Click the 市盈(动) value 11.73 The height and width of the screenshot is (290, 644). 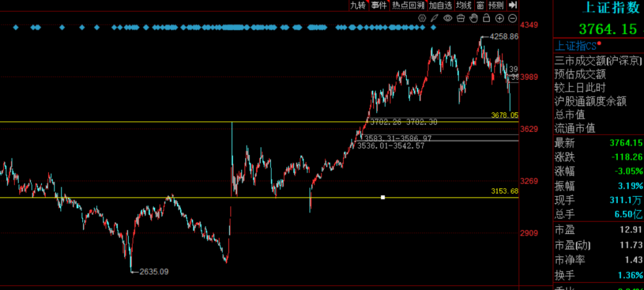point(631,245)
